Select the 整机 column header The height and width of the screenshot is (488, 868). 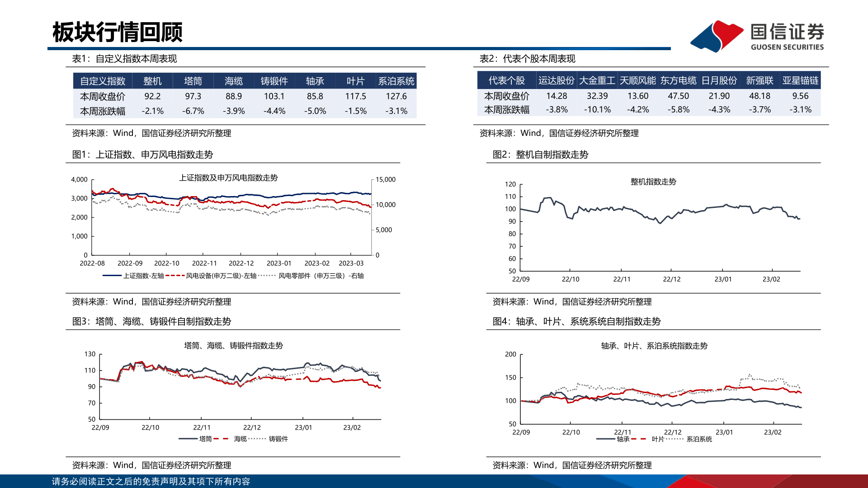(x=152, y=81)
